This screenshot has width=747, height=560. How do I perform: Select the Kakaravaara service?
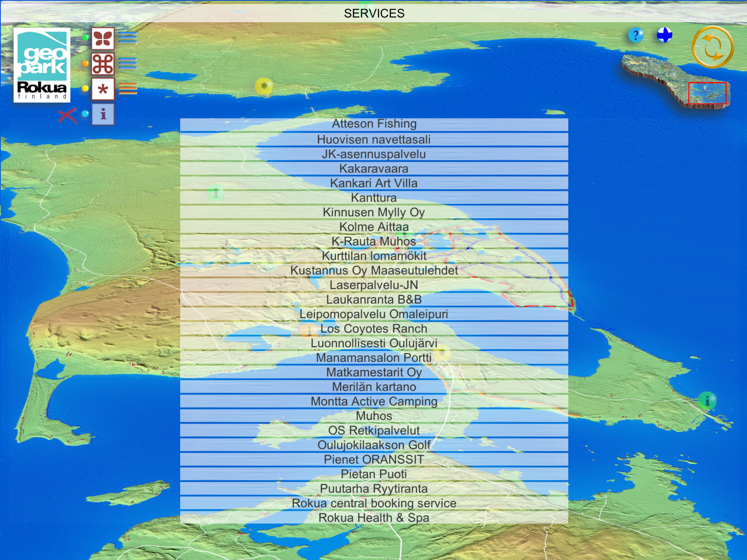(x=374, y=168)
